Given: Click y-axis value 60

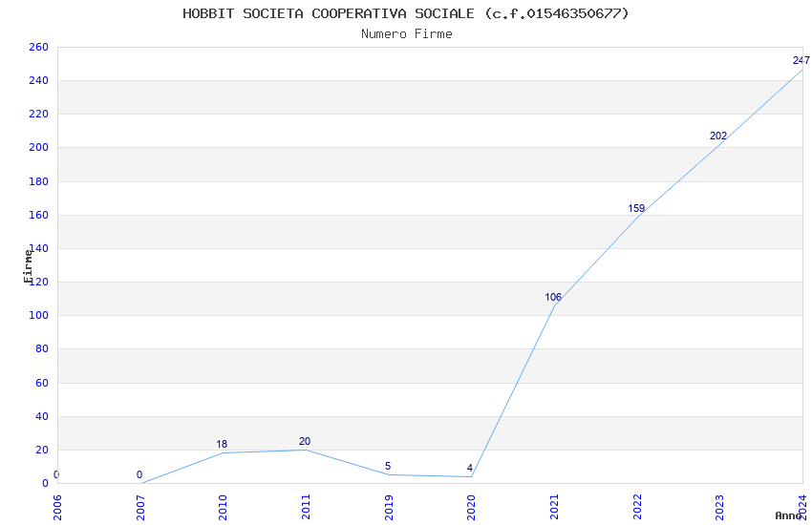Looking at the screenshot, I should coord(42,383).
